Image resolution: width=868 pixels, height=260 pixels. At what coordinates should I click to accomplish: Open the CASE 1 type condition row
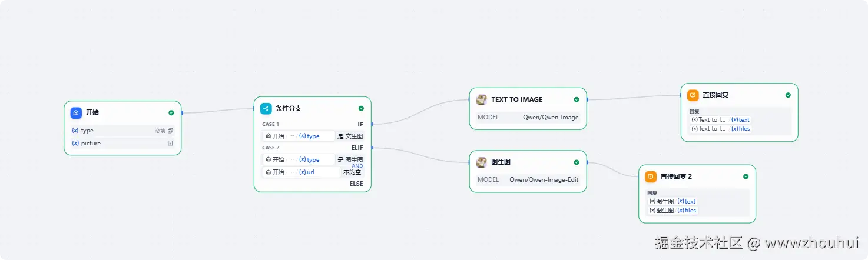[x=313, y=136]
